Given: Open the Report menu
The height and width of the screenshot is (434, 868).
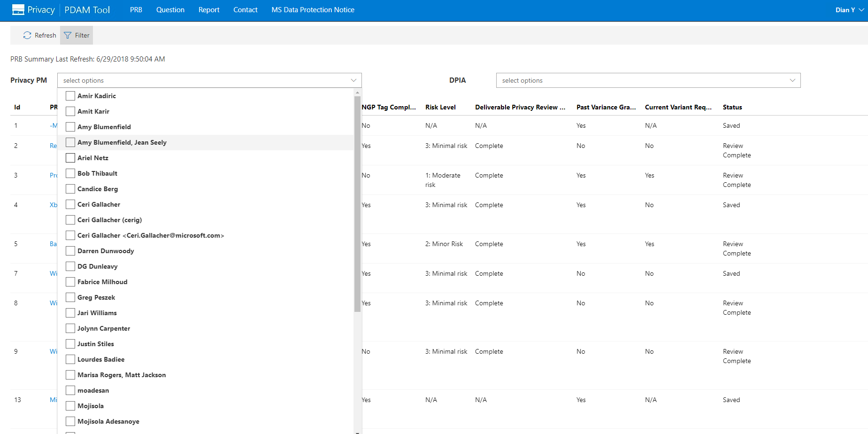Looking at the screenshot, I should (x=209, y=10).
